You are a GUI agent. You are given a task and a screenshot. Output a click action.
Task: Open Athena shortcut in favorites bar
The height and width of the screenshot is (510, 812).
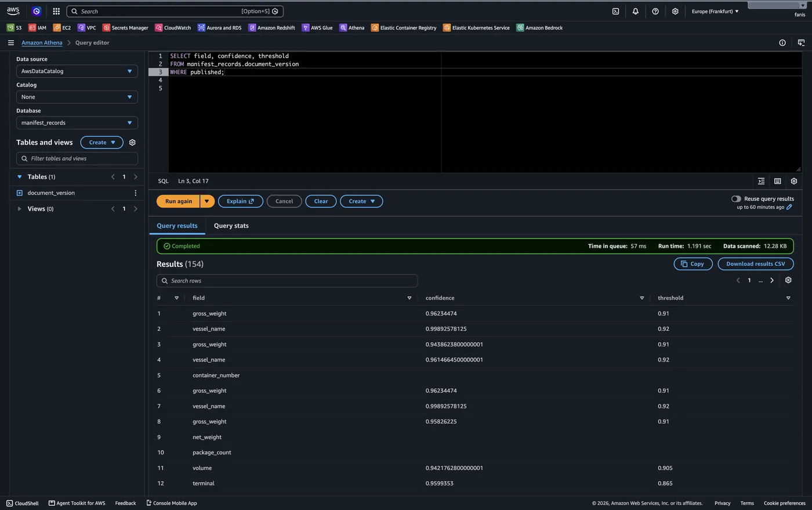pos(352,27)
